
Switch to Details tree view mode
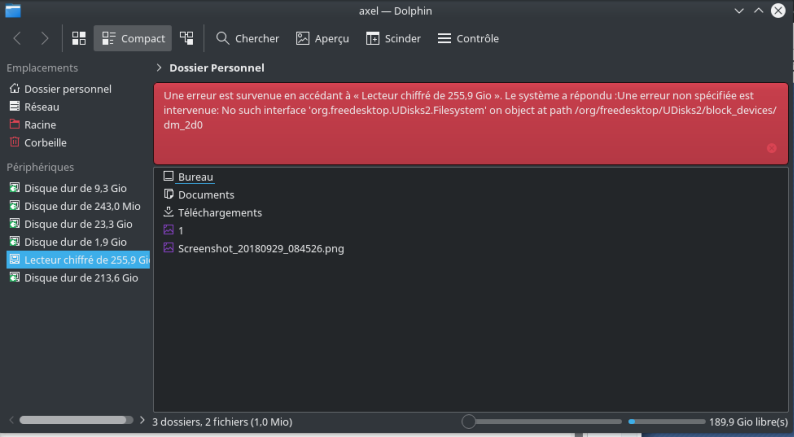187,39
